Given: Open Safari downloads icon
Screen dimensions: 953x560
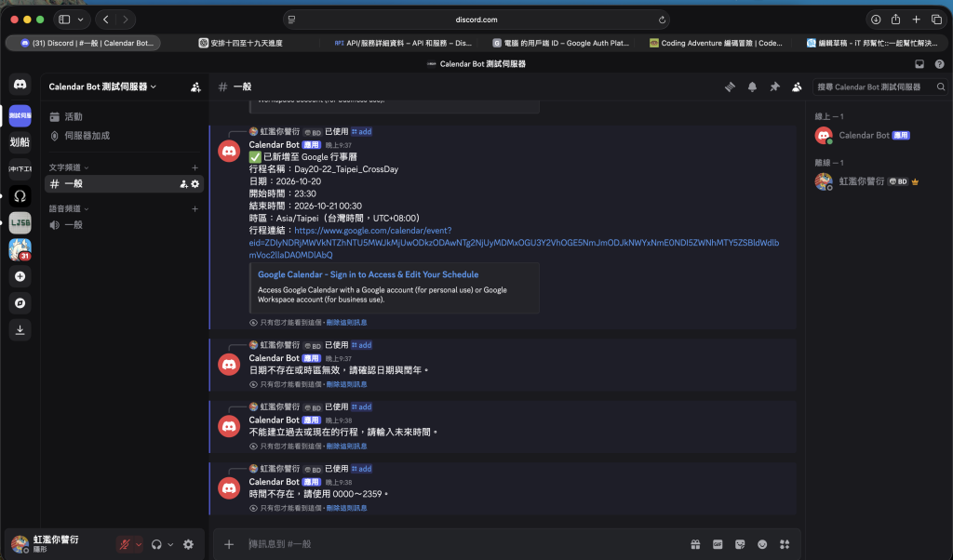Looking at the screenshot, I should 876,20.
